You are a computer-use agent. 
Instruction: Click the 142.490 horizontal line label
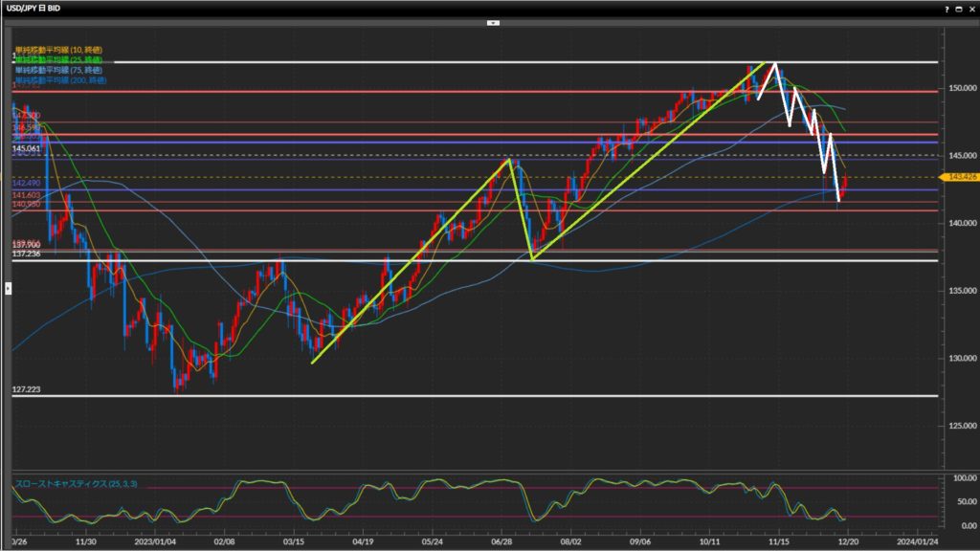(26, 183)
